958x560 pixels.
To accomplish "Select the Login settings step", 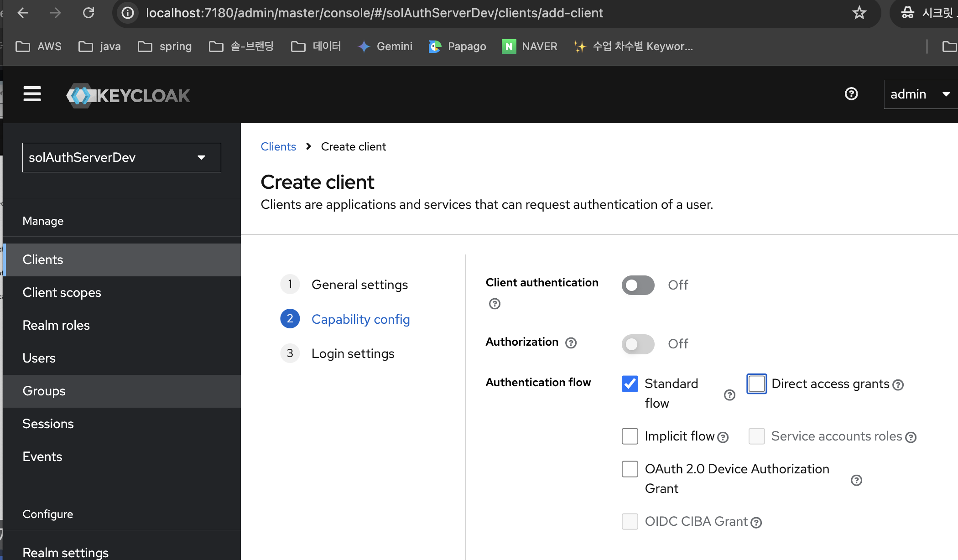I will pos(353,353).
